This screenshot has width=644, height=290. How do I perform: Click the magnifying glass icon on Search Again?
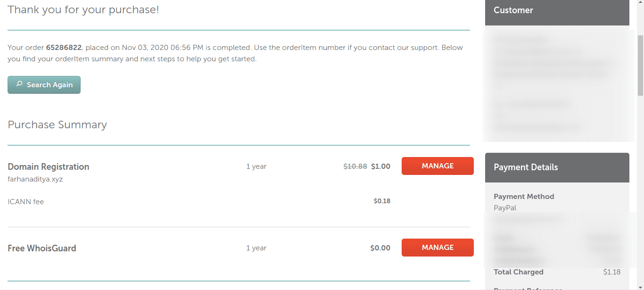coord(18,84)
